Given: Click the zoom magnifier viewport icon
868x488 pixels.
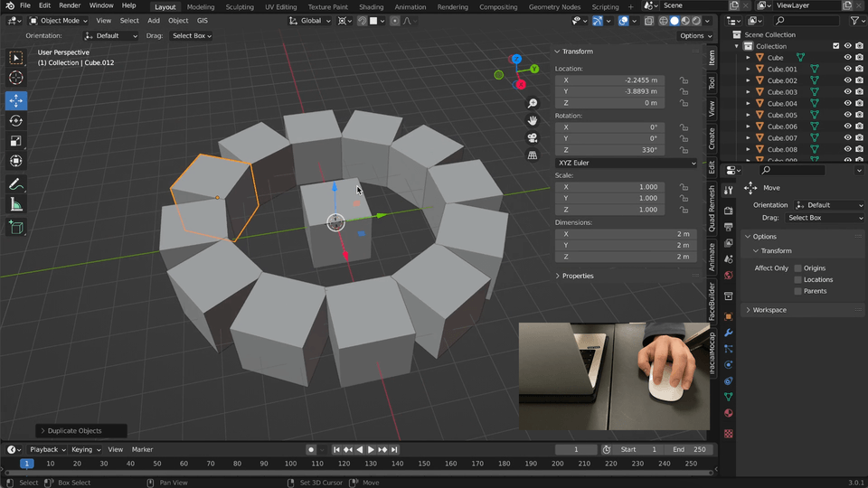Looking at the screenshot, I should click(533, 104).
